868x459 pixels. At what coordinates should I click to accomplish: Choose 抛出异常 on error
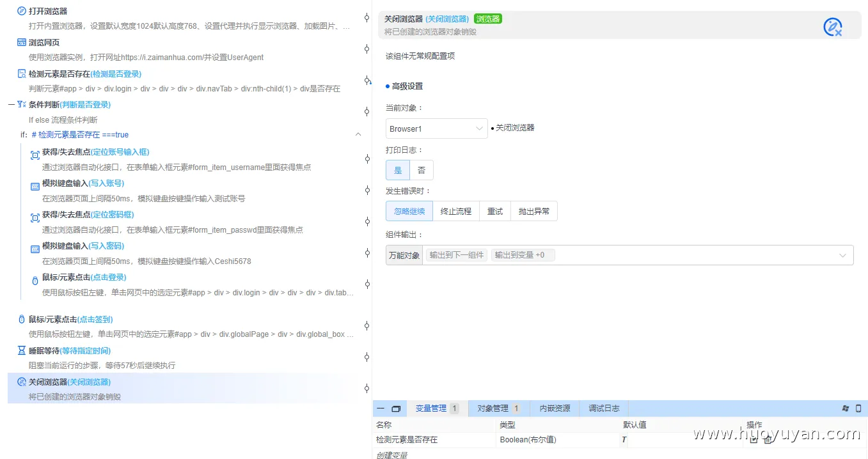pyautogui.click(x=534, y=211)
